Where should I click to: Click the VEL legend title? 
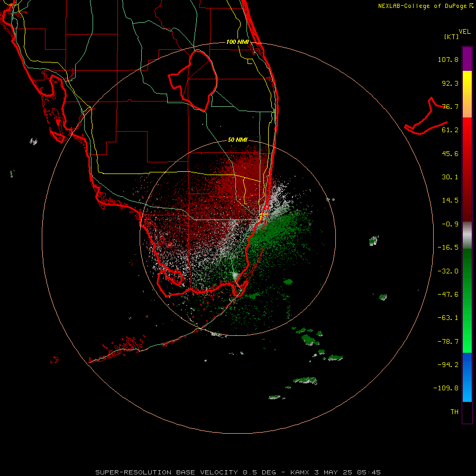[x=464, y=32]
